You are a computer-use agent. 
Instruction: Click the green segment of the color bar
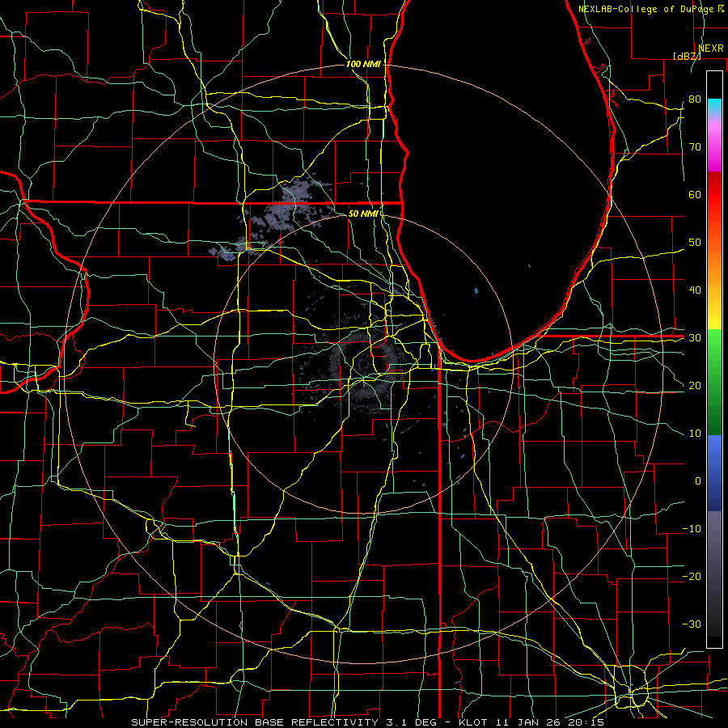coord(714,382)
